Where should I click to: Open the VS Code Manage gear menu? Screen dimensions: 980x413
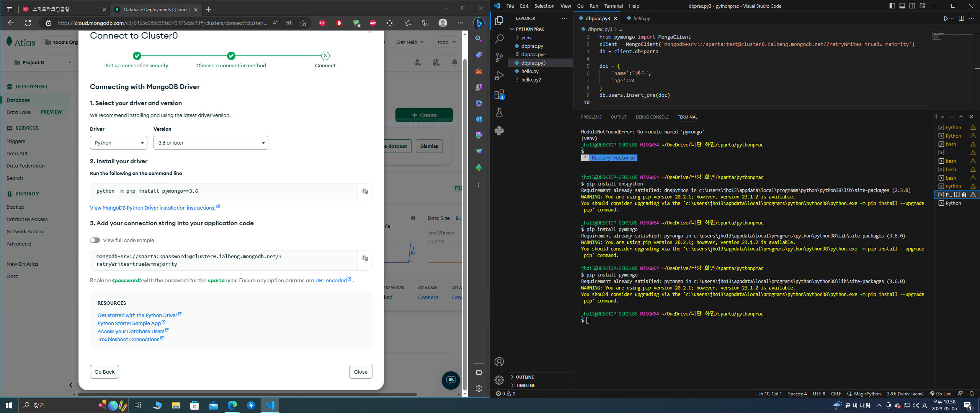click(499, 380)
